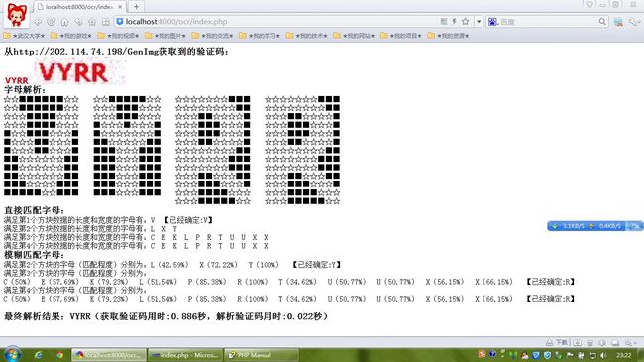Click the 最终解析结果: VYRR line
Viewport: 644px width, 362px height.
(165, 316)
